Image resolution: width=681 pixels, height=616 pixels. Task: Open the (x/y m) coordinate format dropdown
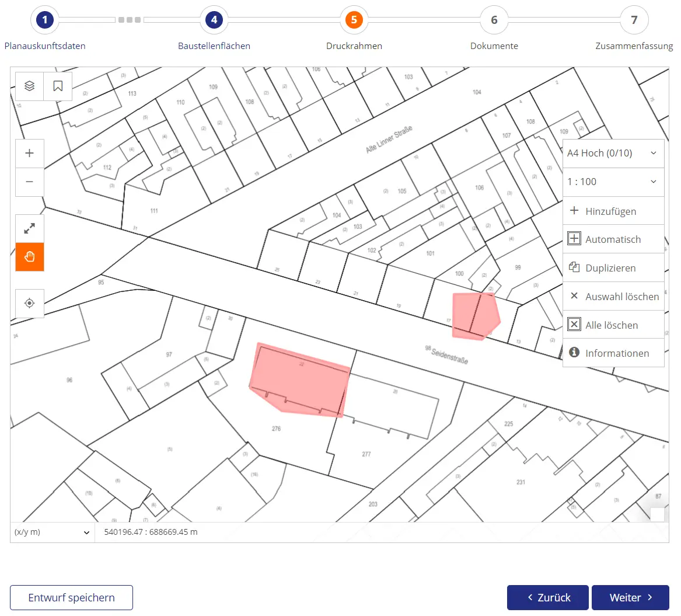click(x=51, y=532)
